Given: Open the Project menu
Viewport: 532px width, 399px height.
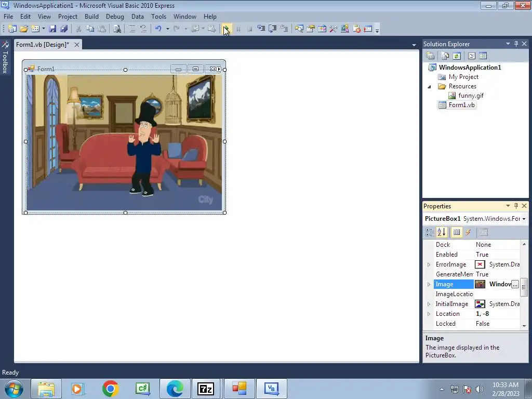Looking at the screenshot, I should (68, 17).
